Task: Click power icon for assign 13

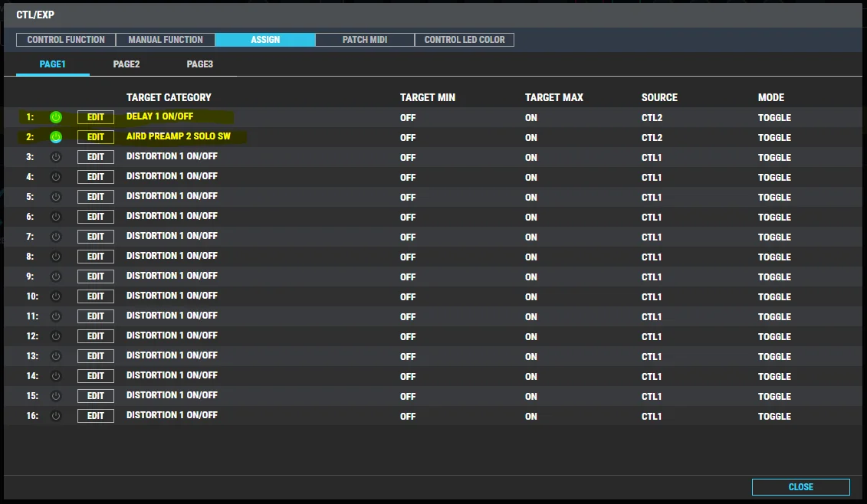Action: point(55,356)
